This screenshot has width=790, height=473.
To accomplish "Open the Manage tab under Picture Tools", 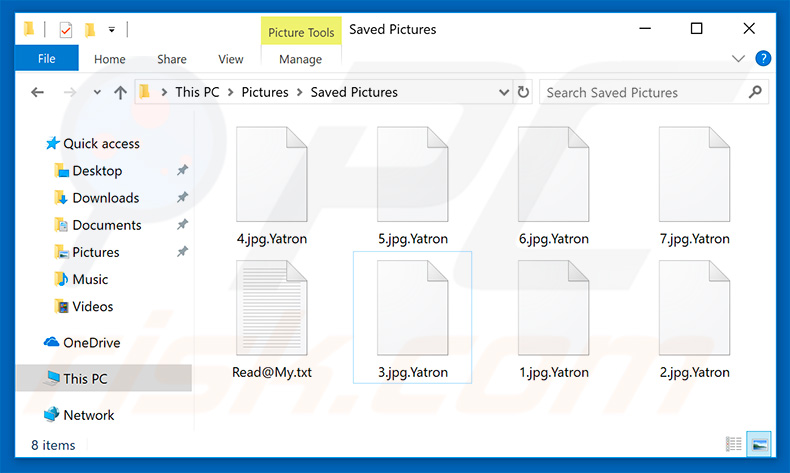I will pyautogui.click(x=300, y=59).
